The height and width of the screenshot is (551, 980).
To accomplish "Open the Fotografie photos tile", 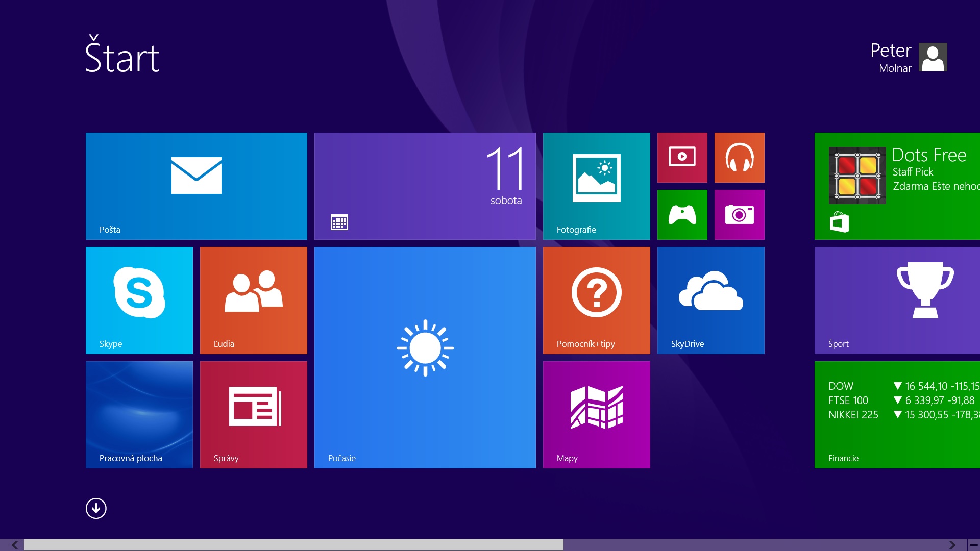I will [597, 186].
